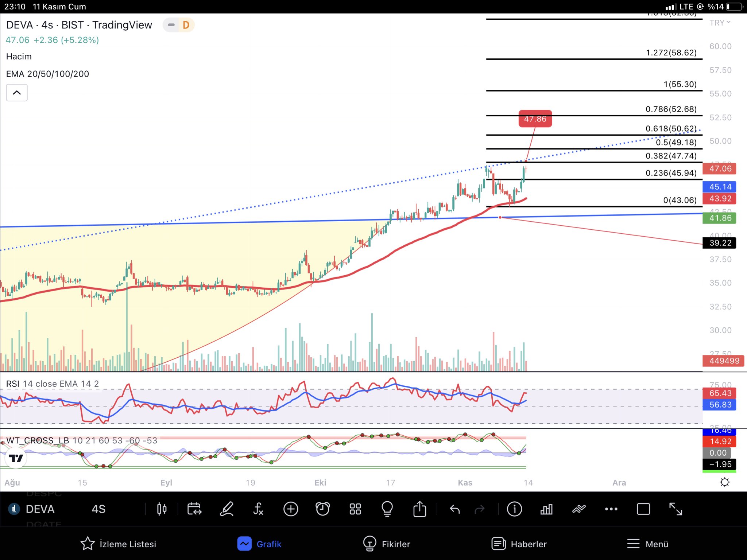Add a symbol with the plus circle icon
Image resolution: width=747 pixels, height=560 pixels.
291,509
